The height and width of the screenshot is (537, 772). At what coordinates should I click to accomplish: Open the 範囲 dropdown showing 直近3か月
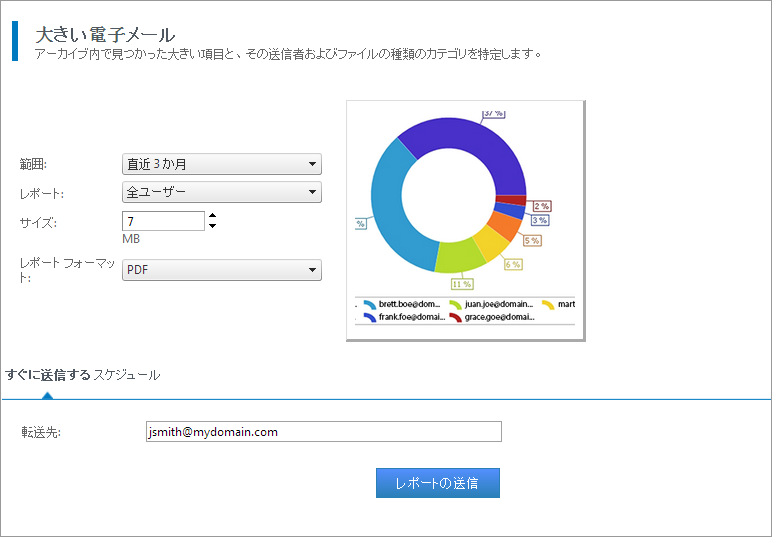coord(221,164)
